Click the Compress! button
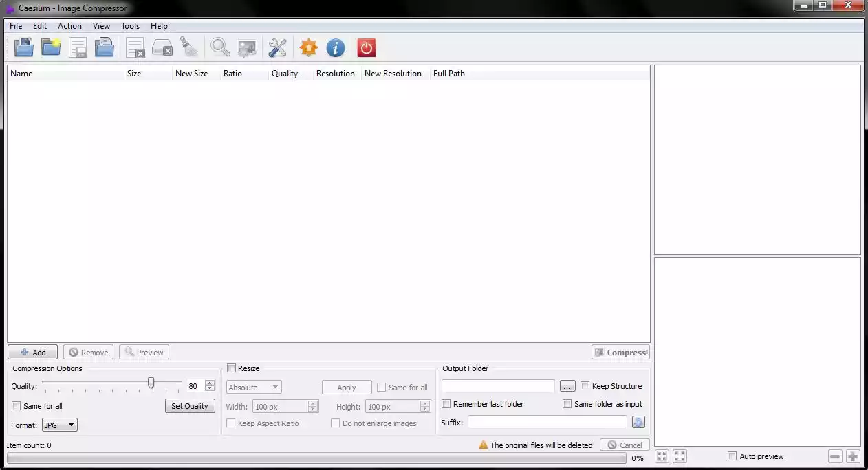The height and width of the screenshot is (470, 868). 620,352
